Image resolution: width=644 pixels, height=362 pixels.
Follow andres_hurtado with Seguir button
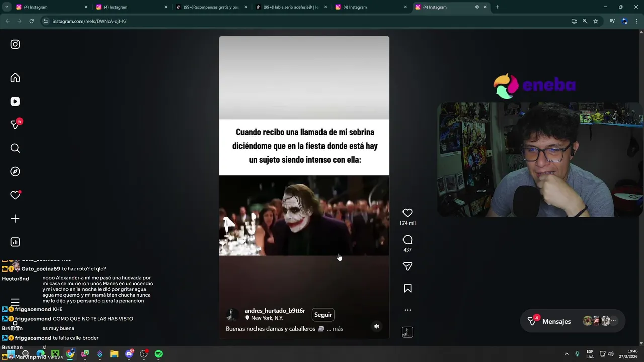tap(323, 315)
